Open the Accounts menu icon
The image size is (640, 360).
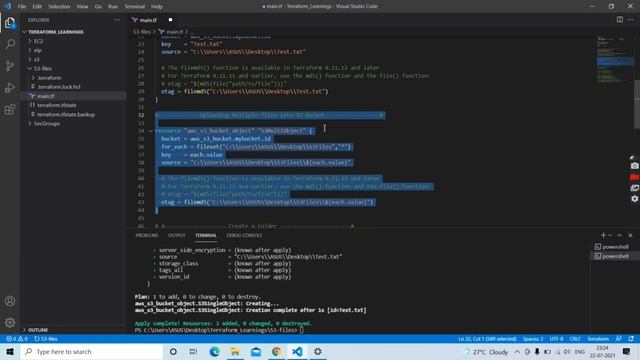click(10, 301)
